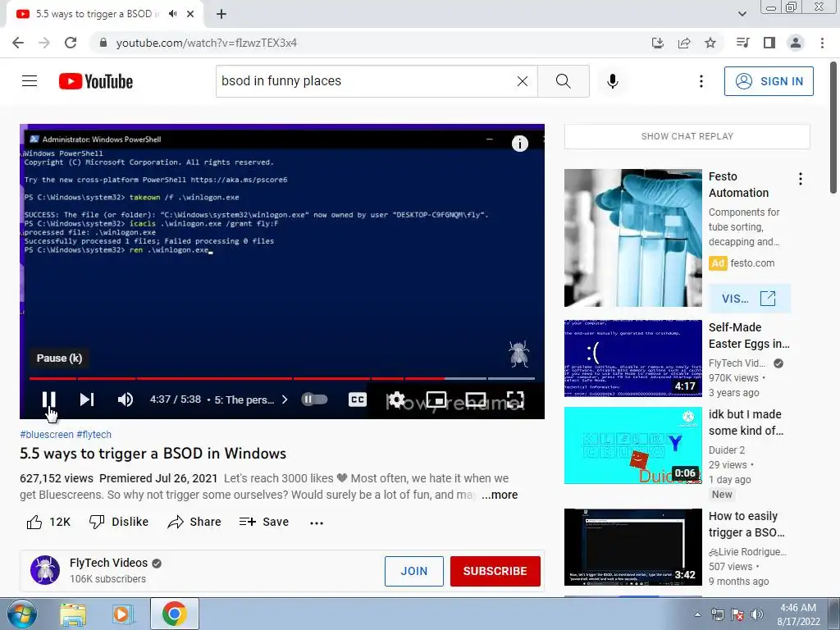The image size is (840, 630).
Task: Click the address bar URL
Action: click(x=206, y=43)
